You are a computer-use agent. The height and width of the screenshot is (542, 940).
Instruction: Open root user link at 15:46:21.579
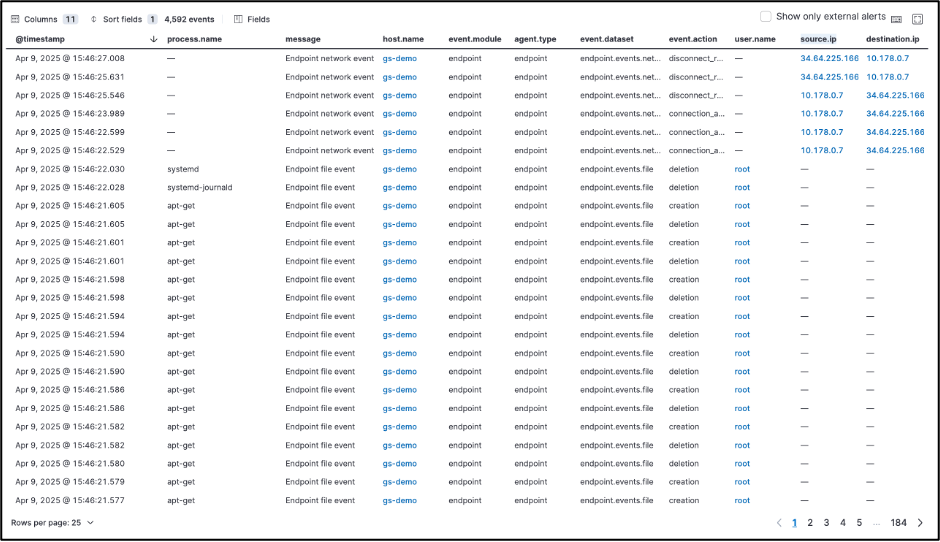coord(742,482)
